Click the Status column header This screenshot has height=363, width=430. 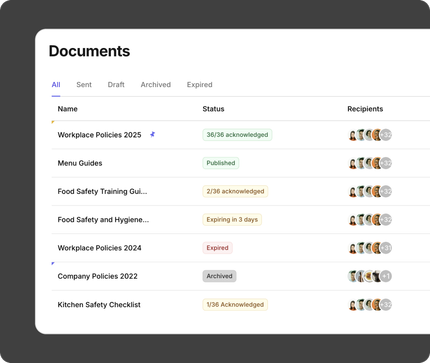(213, 109)
